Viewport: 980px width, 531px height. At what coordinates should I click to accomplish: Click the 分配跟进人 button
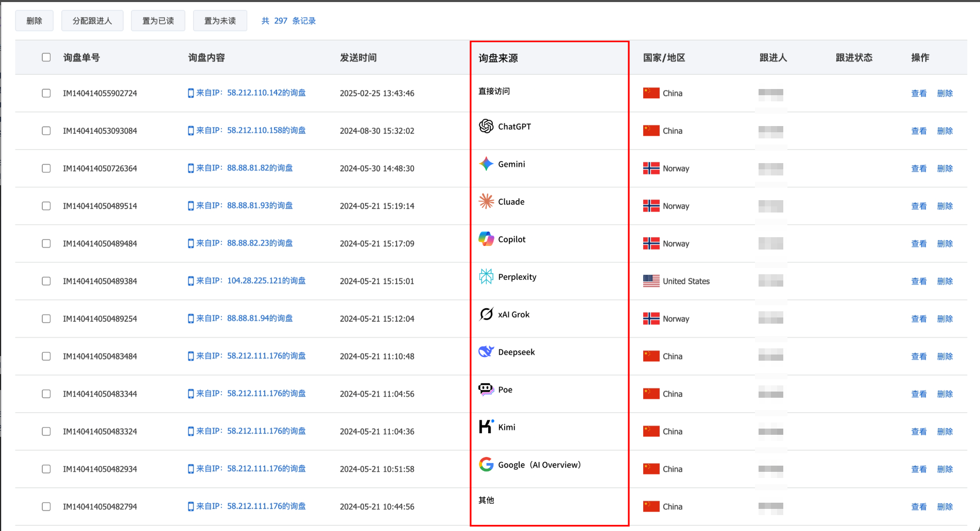click(92, 21)
